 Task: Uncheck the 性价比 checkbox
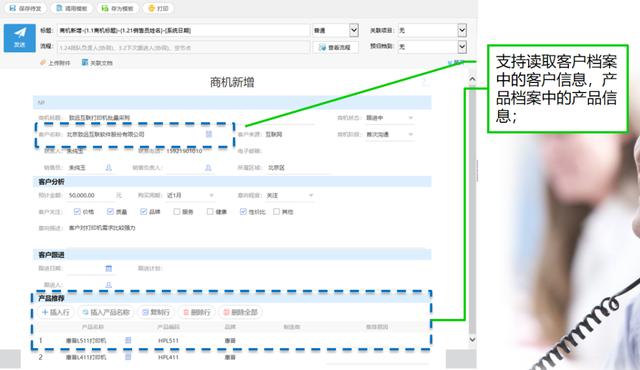pyautogui.click(x=243, y=211)
